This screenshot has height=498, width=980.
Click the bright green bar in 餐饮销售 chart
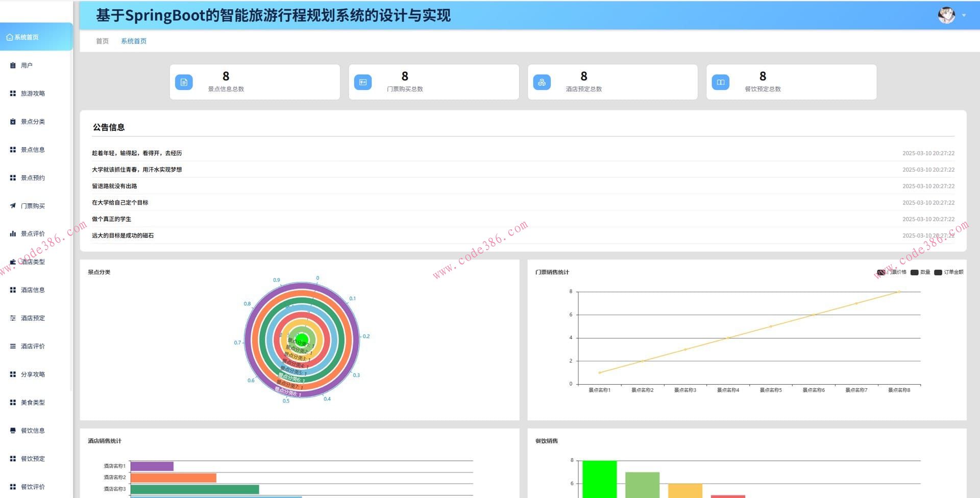tap(600, 479)
